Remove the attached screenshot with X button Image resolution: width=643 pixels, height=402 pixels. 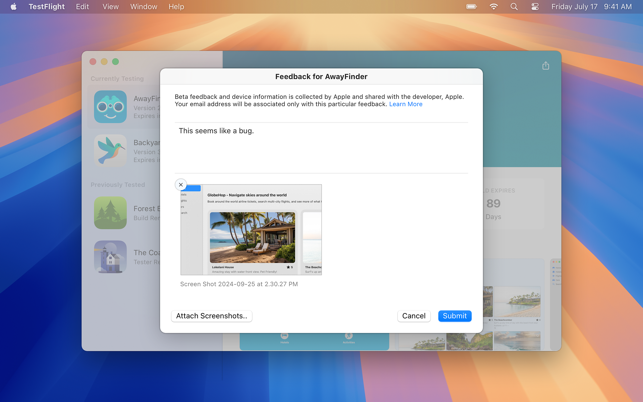tap(180, 185)
